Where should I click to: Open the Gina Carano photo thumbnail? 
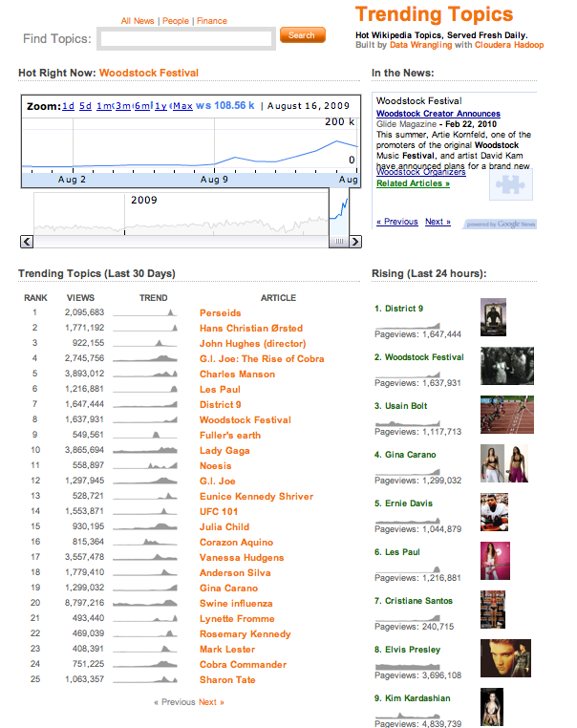pos(504,463)
